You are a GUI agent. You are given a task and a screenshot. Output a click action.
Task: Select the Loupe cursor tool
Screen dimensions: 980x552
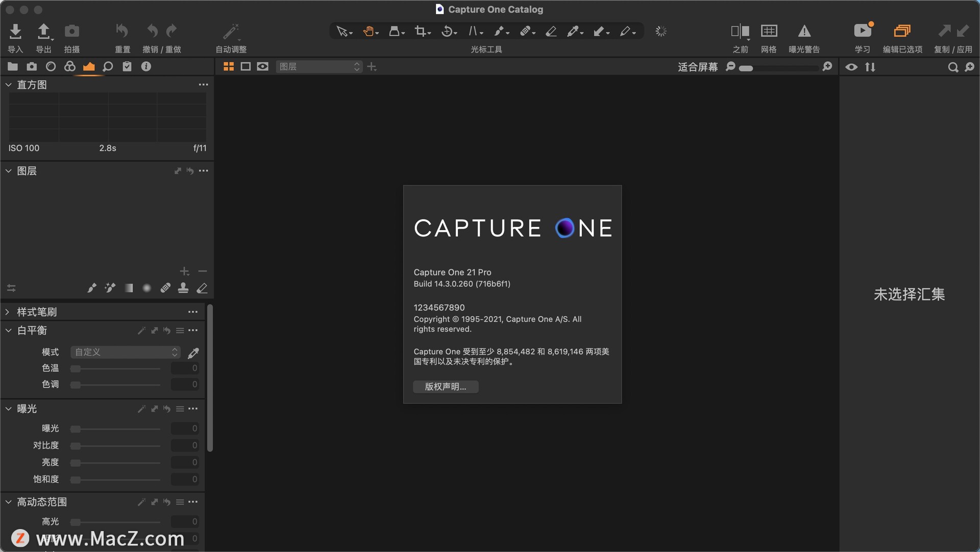(x=395, y=31)
